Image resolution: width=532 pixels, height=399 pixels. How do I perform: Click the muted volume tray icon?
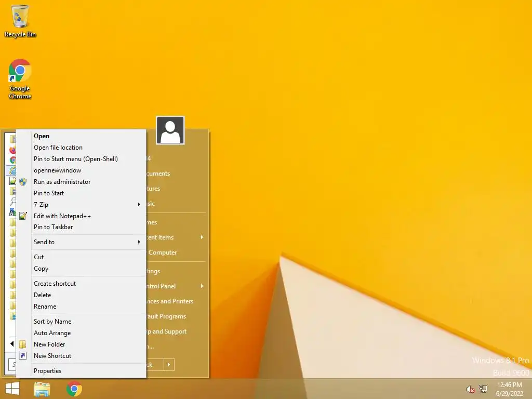click(470, 389)
